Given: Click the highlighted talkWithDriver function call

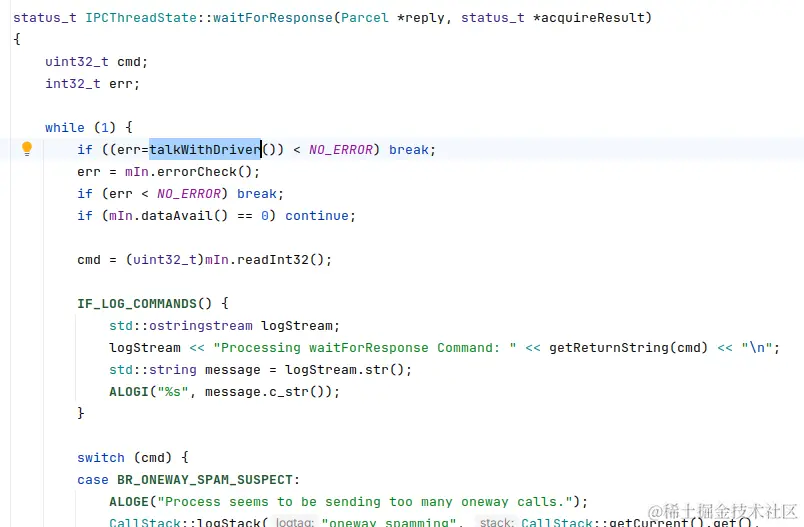Looking at the screenshot, I should pyautogui.click(x=205, y=149).
